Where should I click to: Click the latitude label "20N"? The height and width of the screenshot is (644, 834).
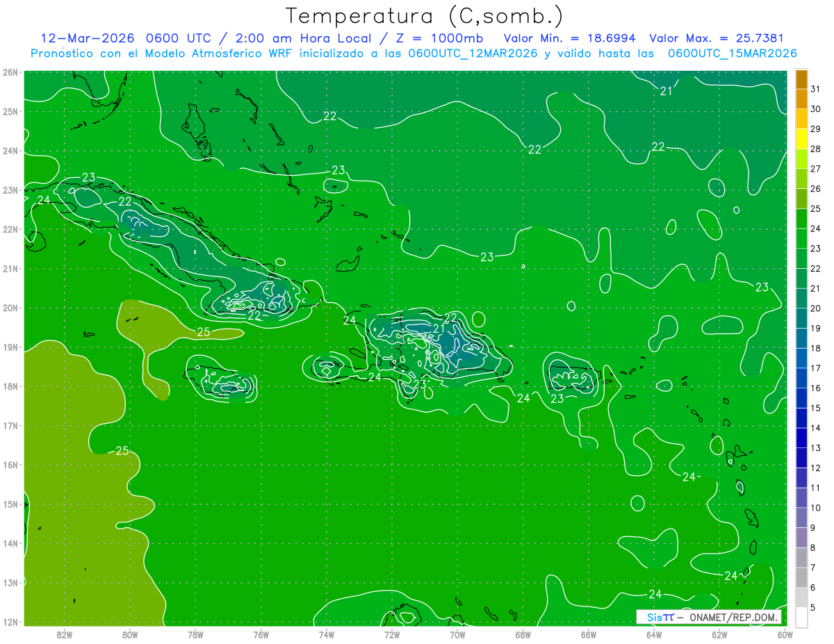pyautogui.click(x=10, y=308)
